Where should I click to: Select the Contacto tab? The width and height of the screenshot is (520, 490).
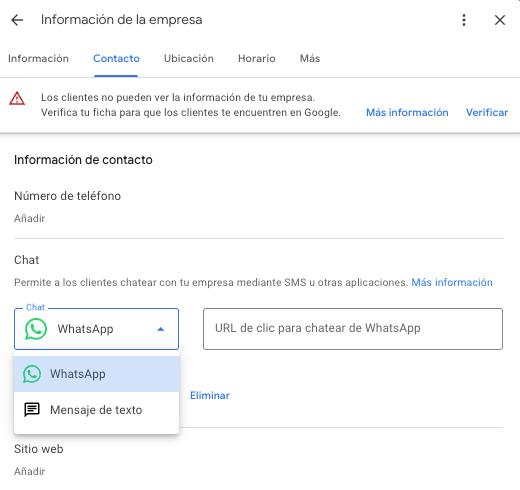pyautogui.click(x=116, y=58)
